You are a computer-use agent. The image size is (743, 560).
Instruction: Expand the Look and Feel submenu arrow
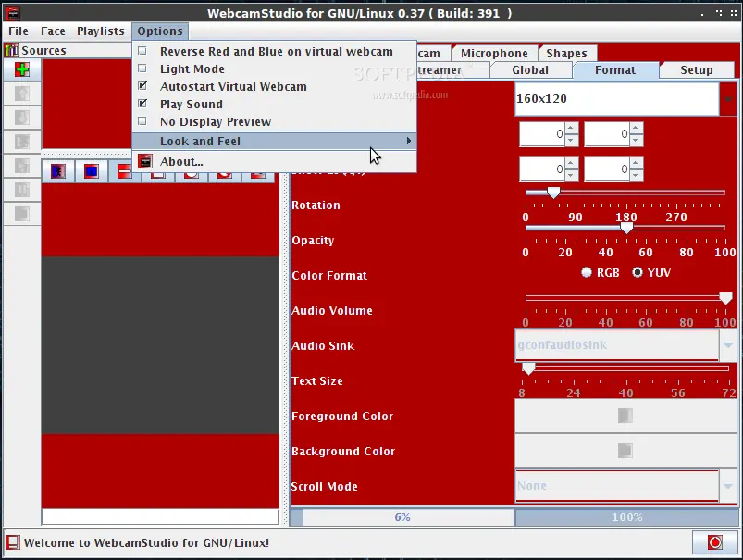[x=408, y=141]
